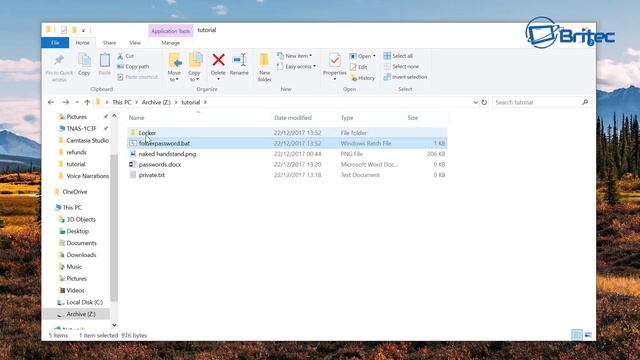Go up one folder level arrow
This screenshot has width=640, height=360.
tap(87, 102)
